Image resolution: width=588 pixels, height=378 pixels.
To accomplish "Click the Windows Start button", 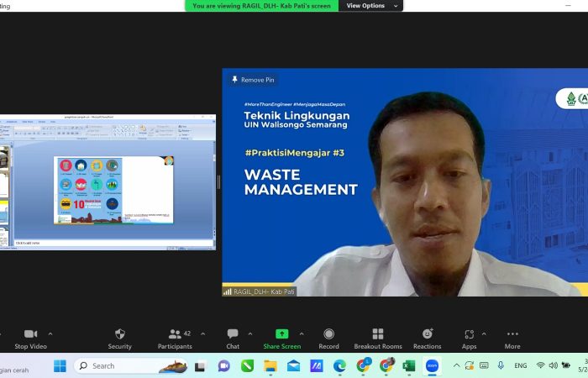I will [60, 366].
